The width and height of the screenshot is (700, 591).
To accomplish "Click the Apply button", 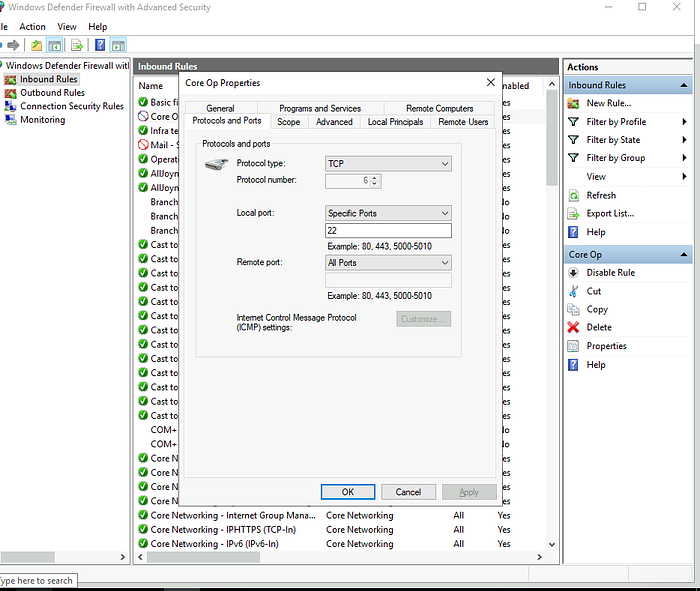I will (469, 492).
